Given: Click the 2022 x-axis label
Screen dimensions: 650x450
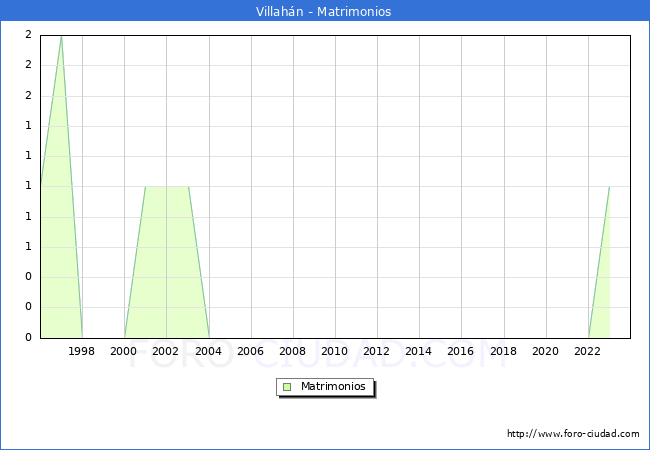Looking at the screenshot, I should pyautogui.click(x=587, y=351).
